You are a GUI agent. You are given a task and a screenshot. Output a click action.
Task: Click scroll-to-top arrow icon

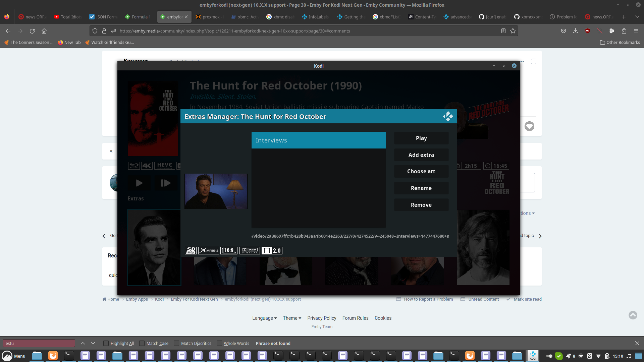pos(633,315)
